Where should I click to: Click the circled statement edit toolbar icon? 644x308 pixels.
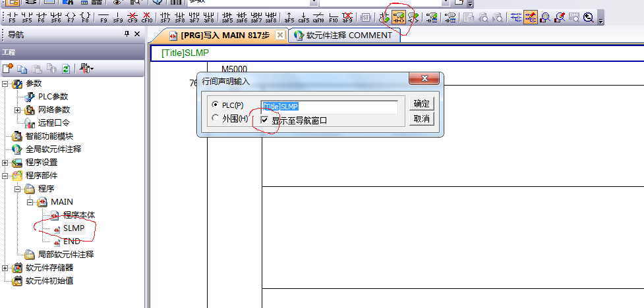pyautogui.click(x=398, y=17)
